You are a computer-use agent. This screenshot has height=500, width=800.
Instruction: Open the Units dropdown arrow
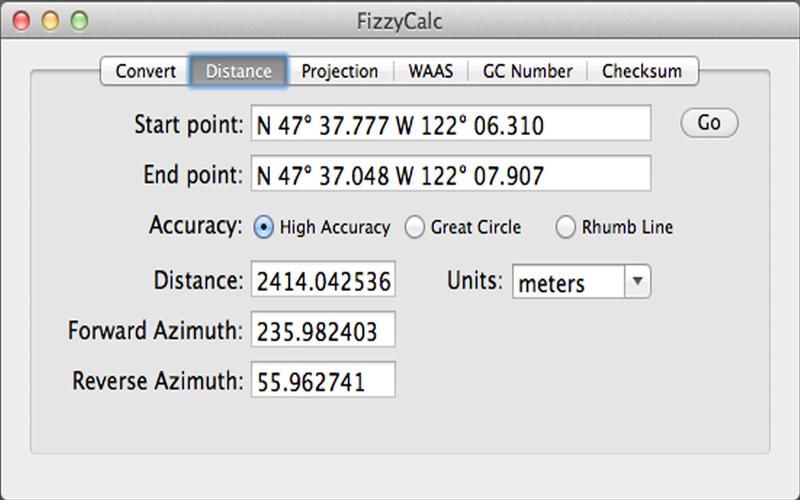pyautogui.click(x=637, y=281)
